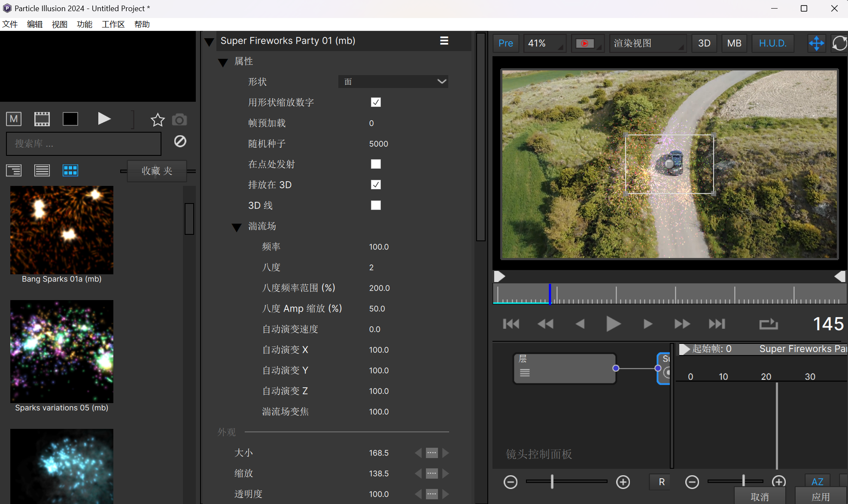Open the 工作区 menu
This screenshot has height=504, width=848.
pyautogui.click(x=113, y=24)
